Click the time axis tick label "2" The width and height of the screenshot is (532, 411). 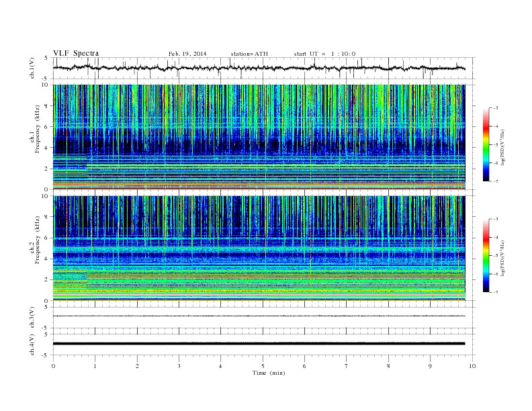(137, 366)
